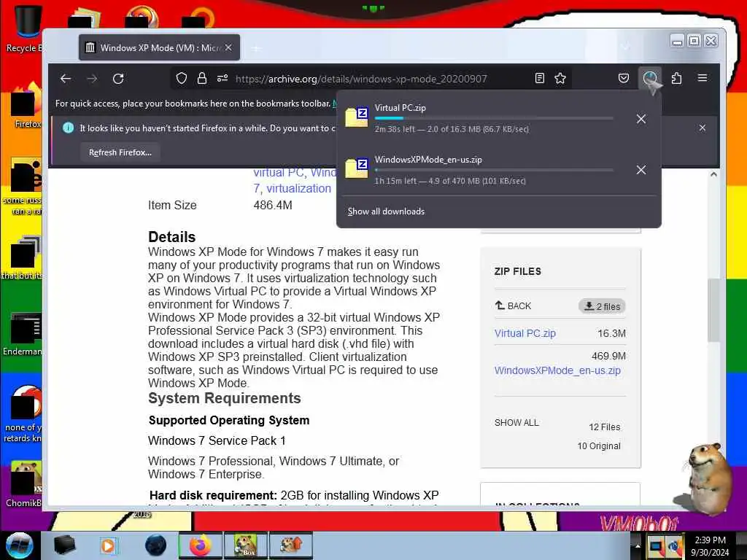Open the Firefox taskbar button
This screenshot has height=560, width=747.
coord(200,545)
